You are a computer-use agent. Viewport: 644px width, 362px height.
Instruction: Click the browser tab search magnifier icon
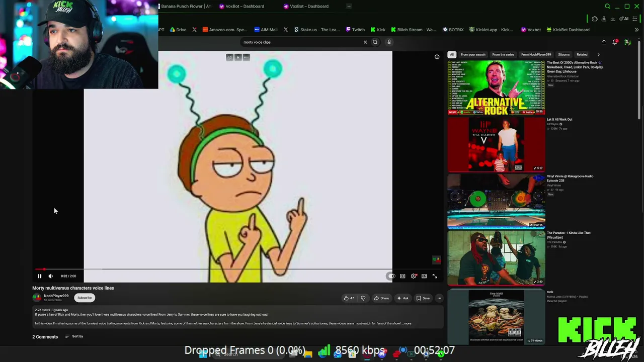pos(607,7)
